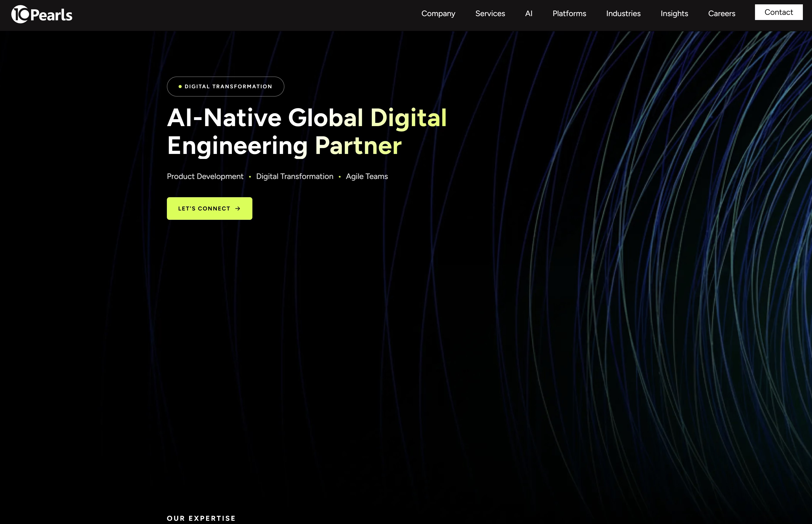
Task: Click the Product Development text
Action: [205, 176]
